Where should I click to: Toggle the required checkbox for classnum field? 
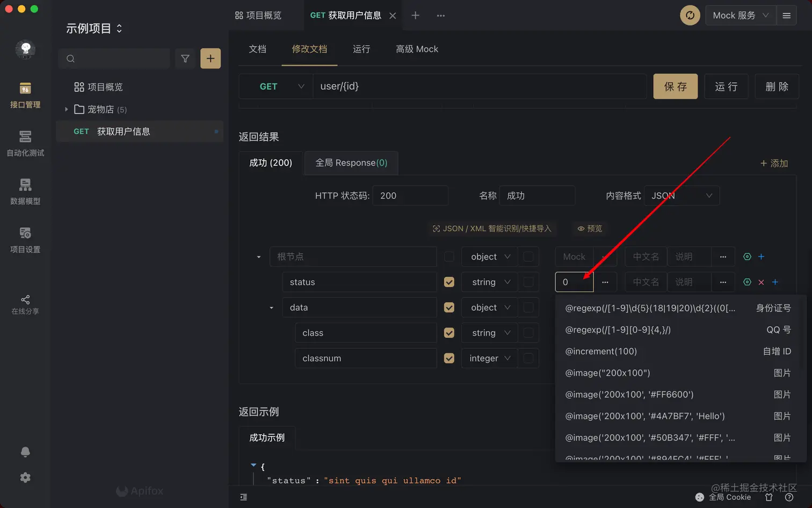point(450,358)
